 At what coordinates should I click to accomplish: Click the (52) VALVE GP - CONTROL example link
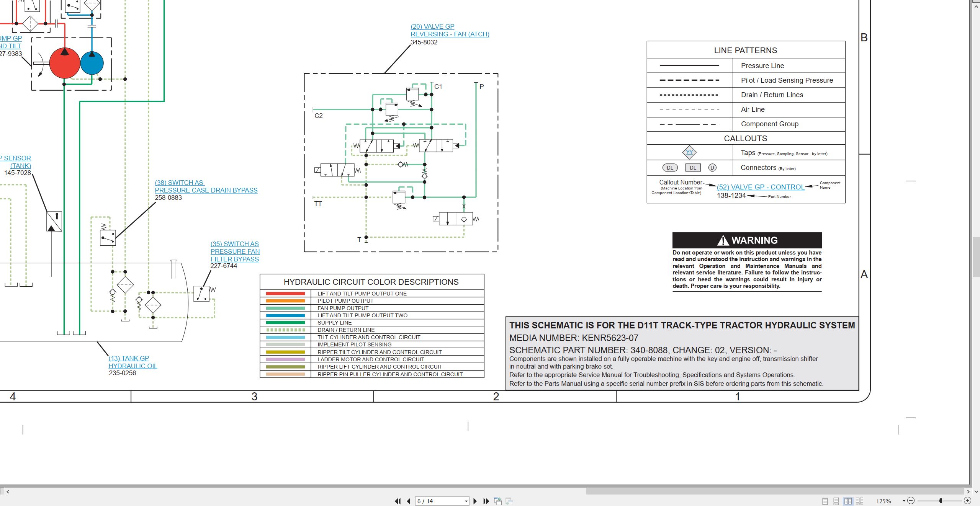click(761, 187)
